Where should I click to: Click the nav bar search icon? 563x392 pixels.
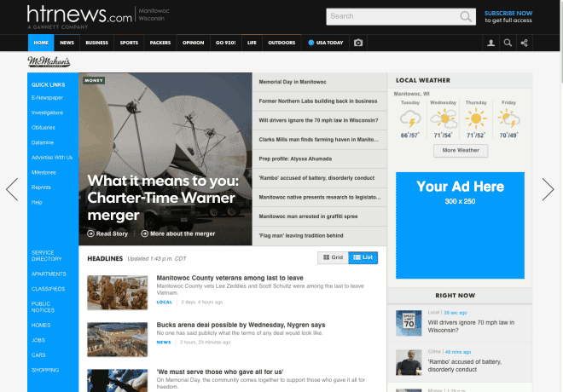508,43
